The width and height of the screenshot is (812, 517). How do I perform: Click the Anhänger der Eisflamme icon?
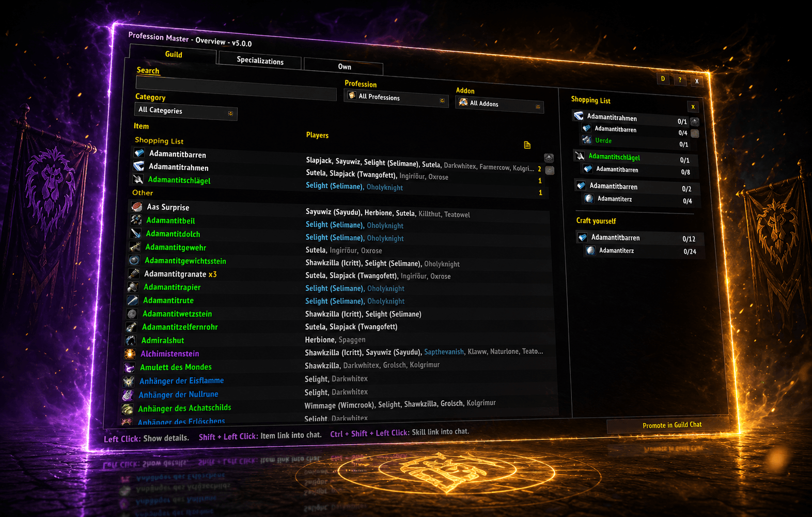pyautogui.click(x=129, y=381)
